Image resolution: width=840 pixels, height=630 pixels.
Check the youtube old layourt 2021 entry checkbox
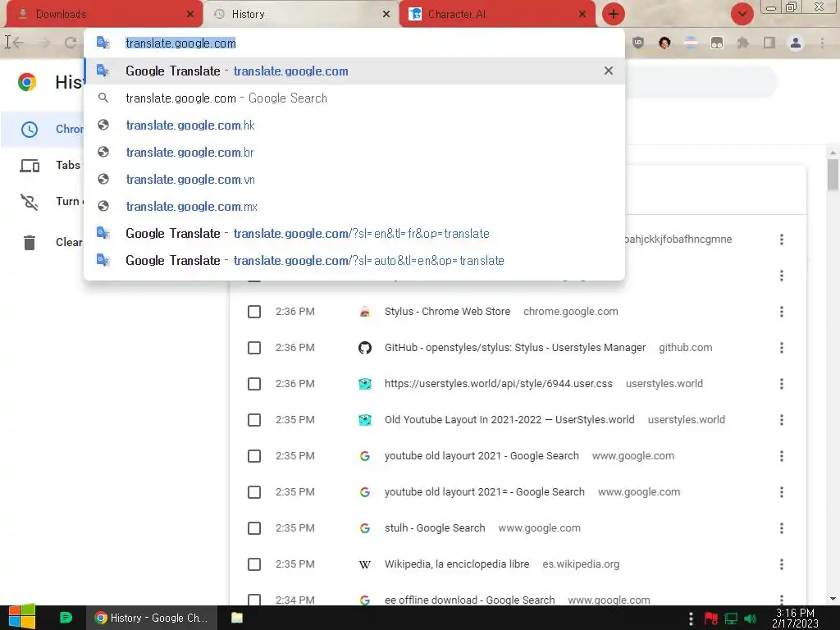click(x=254, y=456)
